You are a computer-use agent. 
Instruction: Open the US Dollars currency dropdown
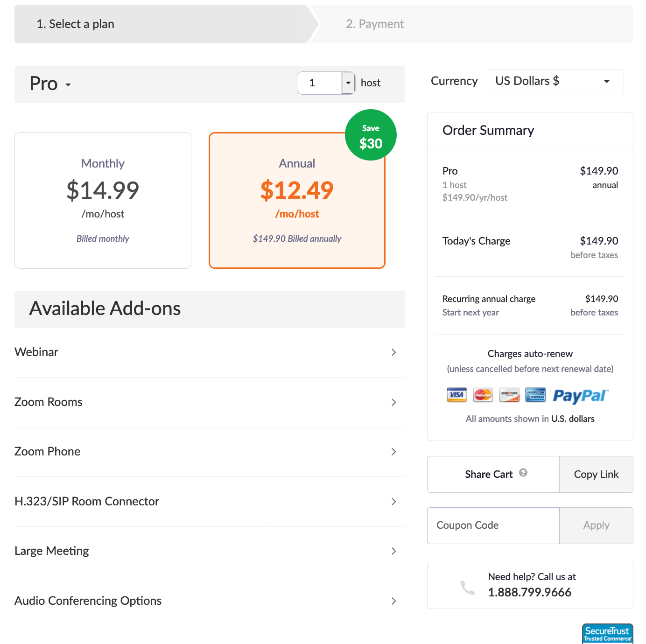[555, 81]
